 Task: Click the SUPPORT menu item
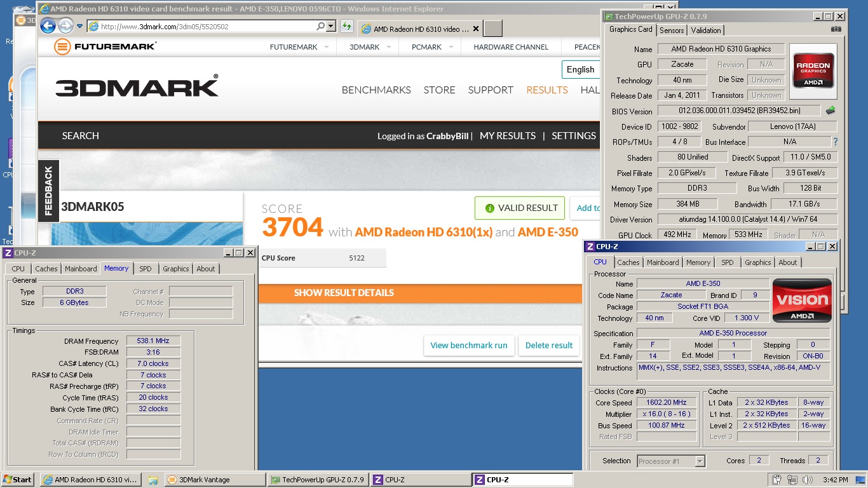click(491, 90)
